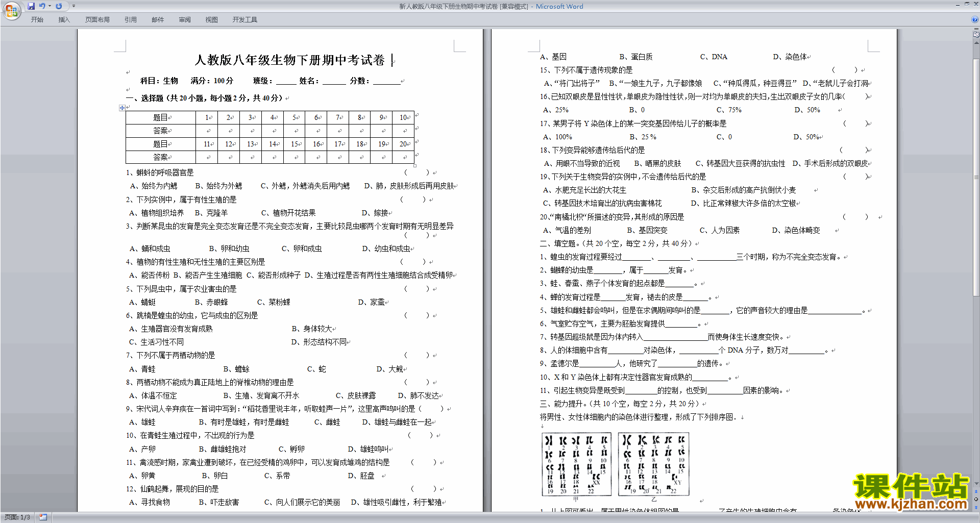Click option C、DNA on second page
The image size is (980, 523).
point(714,57)
